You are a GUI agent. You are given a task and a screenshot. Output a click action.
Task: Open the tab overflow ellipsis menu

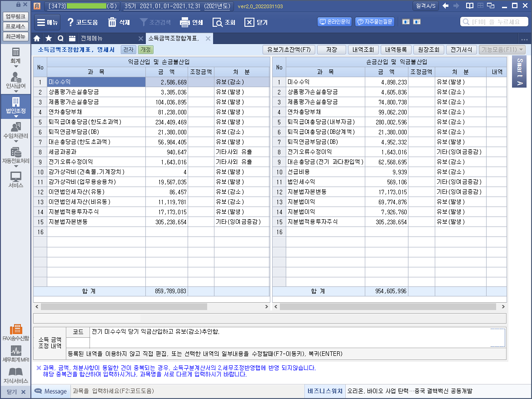click(x=524, y=39)
